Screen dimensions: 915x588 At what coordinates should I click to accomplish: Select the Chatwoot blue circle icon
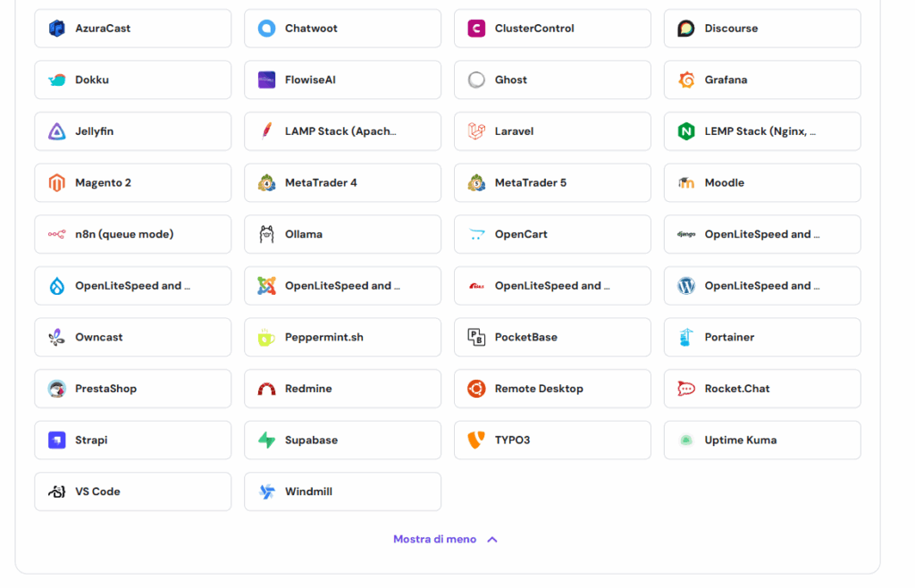coord(266,28)
